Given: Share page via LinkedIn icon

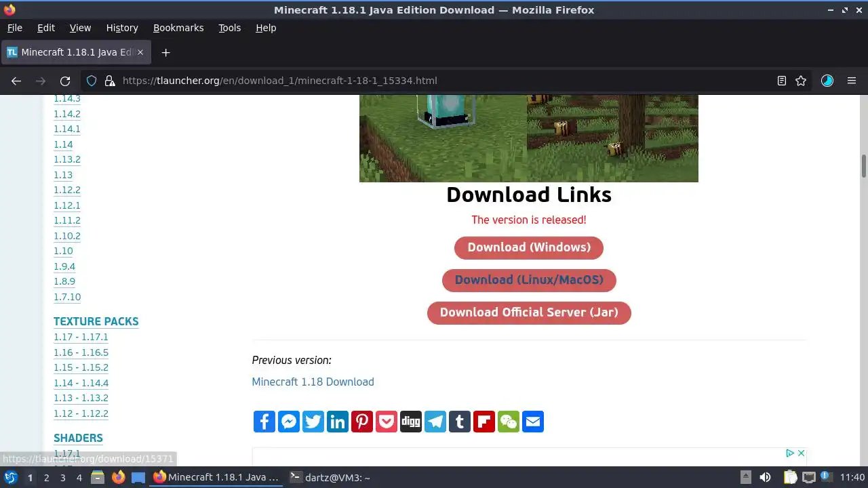Looking at the screenshot, I should click(x=338, y=422).
